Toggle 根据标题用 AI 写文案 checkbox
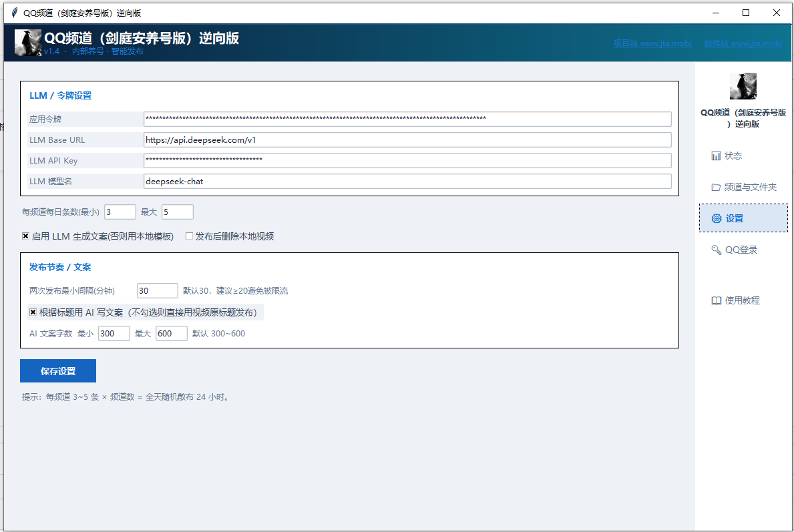The width and height of the screenshot is (794, 532). pyautogui.click(x=33, y=312)
